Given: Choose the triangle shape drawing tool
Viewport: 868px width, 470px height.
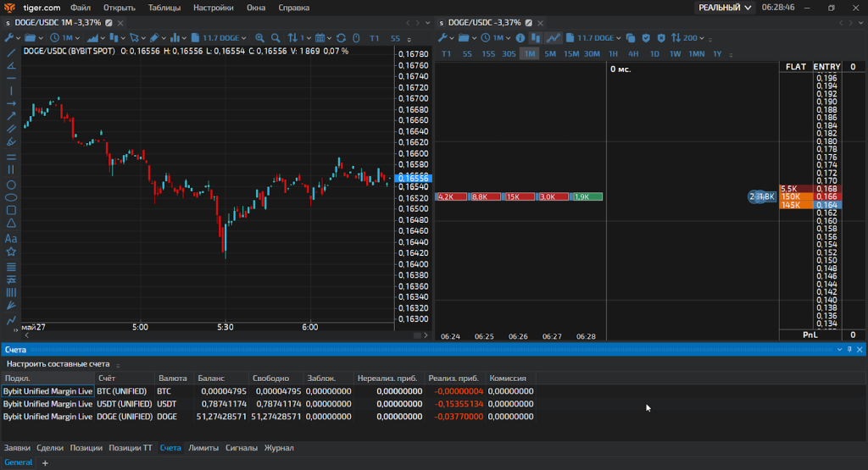Looking at the screenshot, I should click(11, 224).
